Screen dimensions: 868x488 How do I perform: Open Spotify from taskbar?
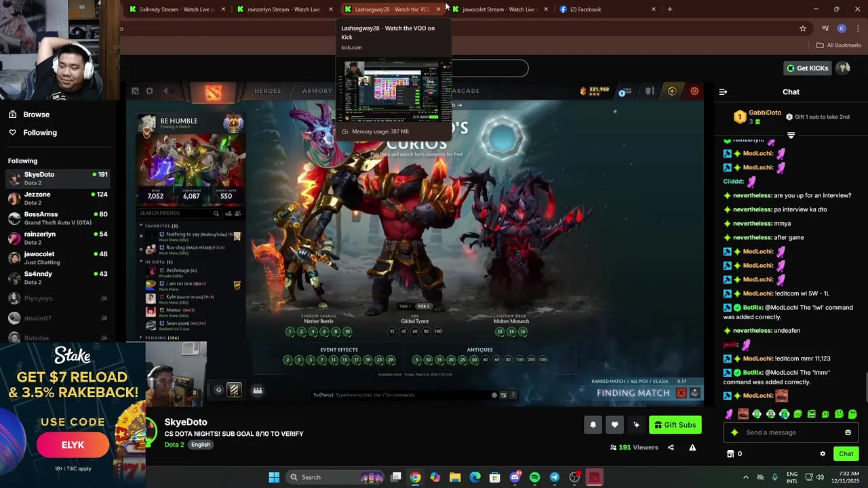pos(534,477)
